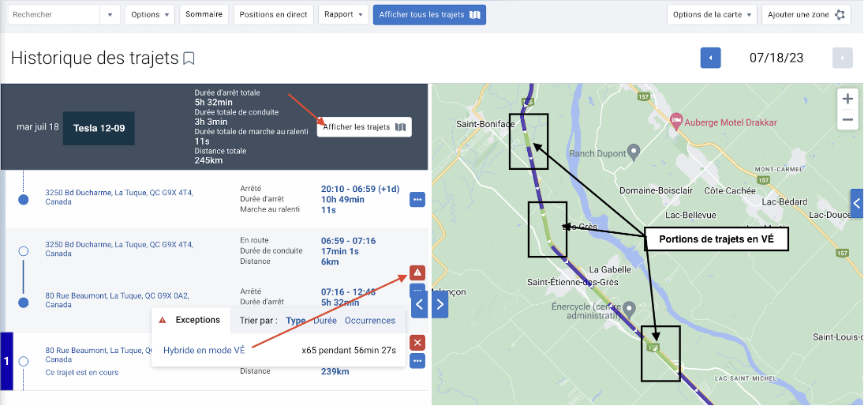Click the Saint-Boniface map label
Screen dimensions: 868x406
[485, 124]
